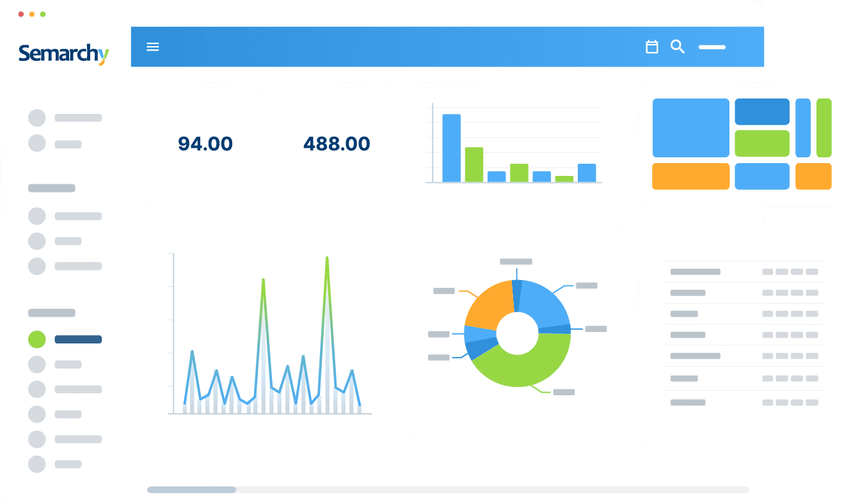Click the horizontal scrollbar thumb at bottom
This screenshot has width=851, height=504.
[191, 490]
